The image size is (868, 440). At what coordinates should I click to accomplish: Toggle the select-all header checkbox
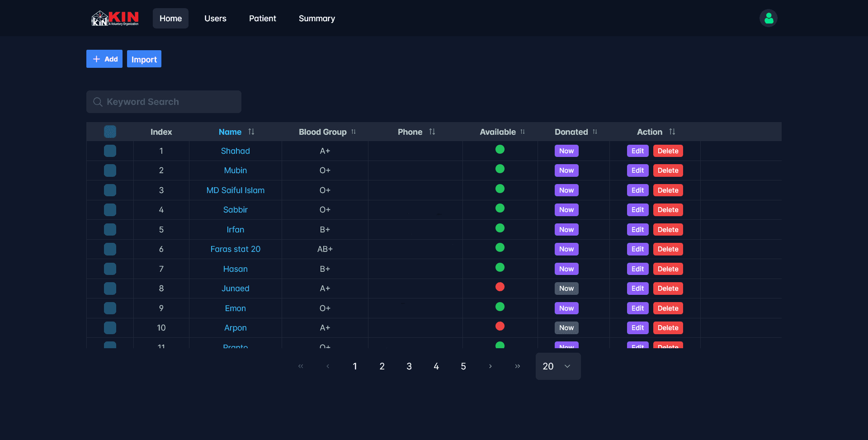(110, 132)
